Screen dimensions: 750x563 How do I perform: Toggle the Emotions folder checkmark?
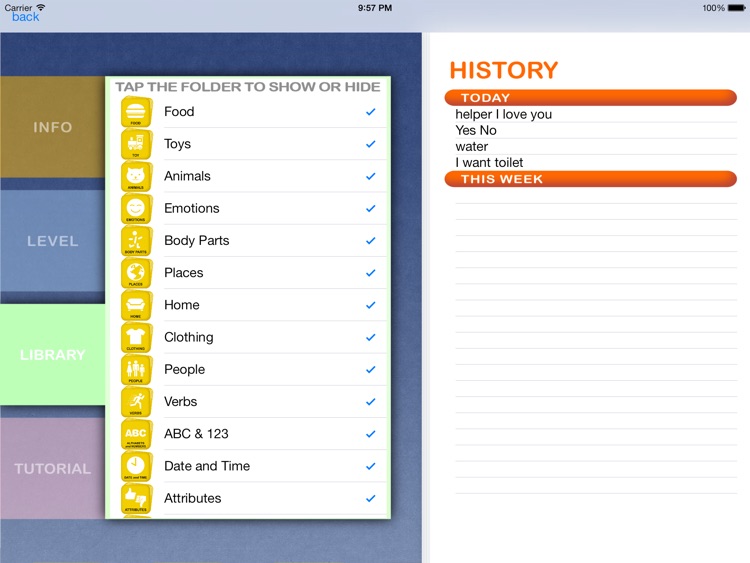pos(371,209)
